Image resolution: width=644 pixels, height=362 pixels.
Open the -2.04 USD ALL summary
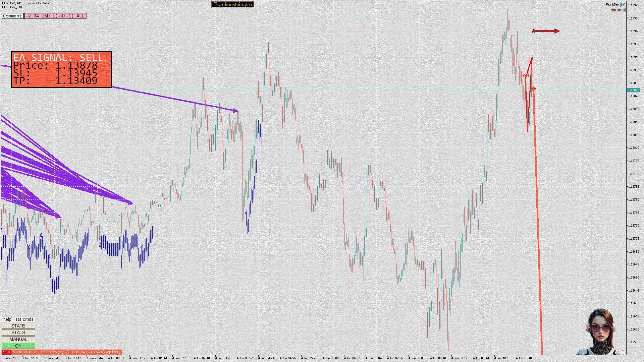(55, 16)
